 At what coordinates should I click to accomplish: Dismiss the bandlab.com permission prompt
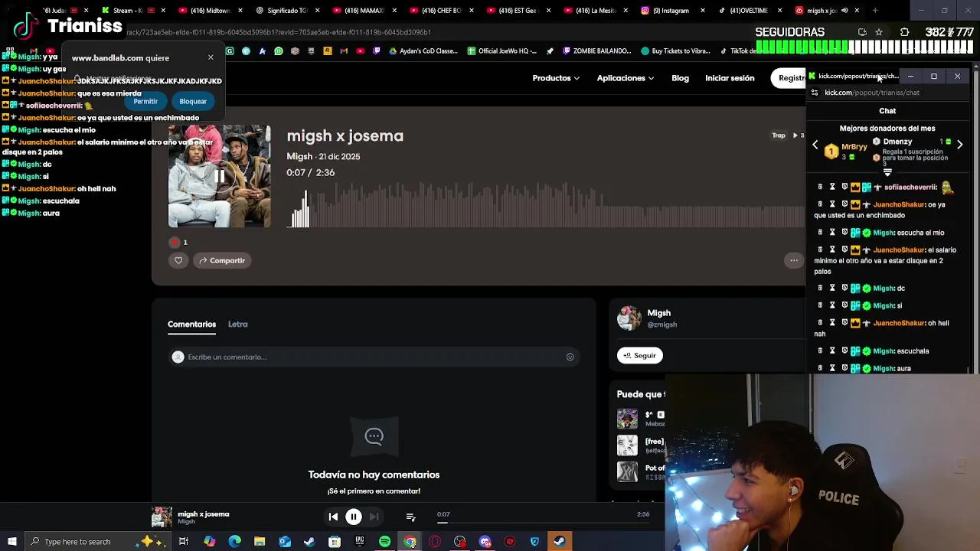(211, 57)
